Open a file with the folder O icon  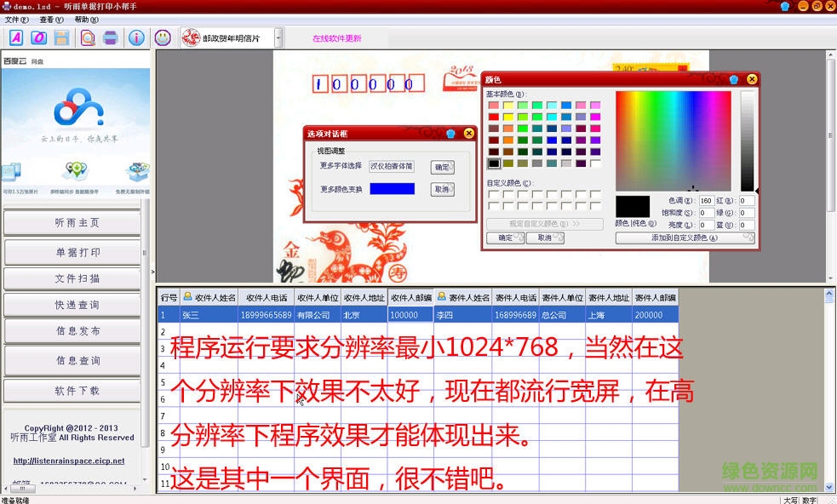point(38,38)
